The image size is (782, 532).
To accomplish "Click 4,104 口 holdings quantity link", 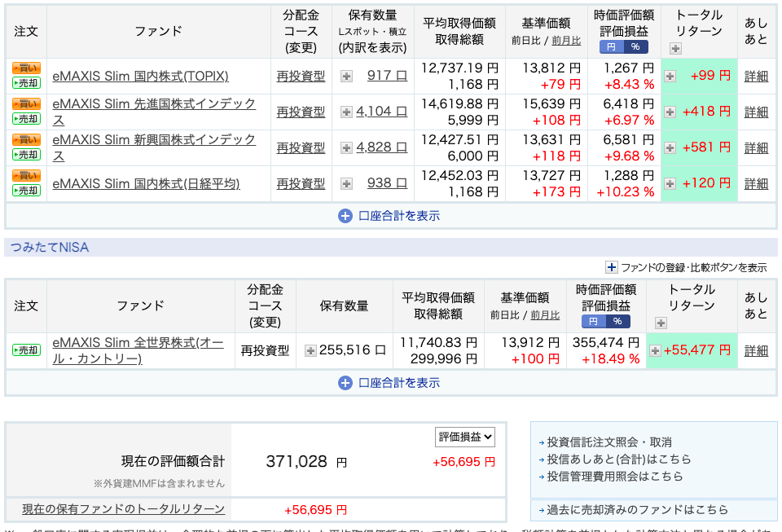I will [381, 112].
